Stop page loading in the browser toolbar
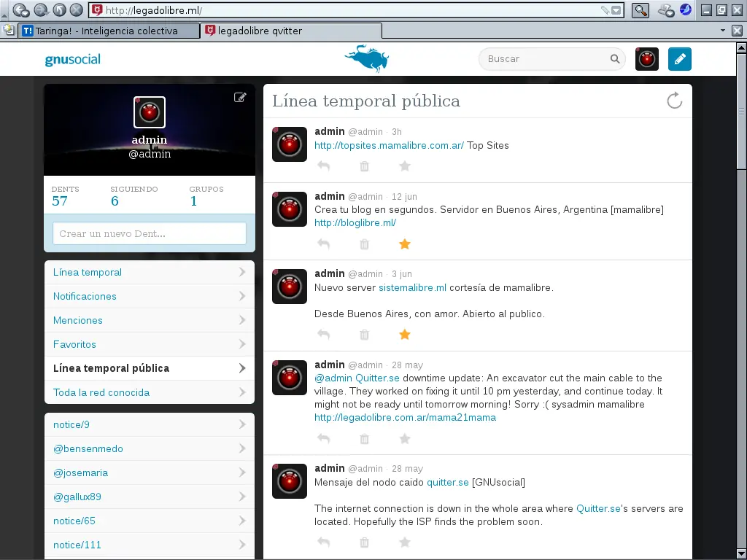This screenshot has width=747, height=560. (76, 9)
